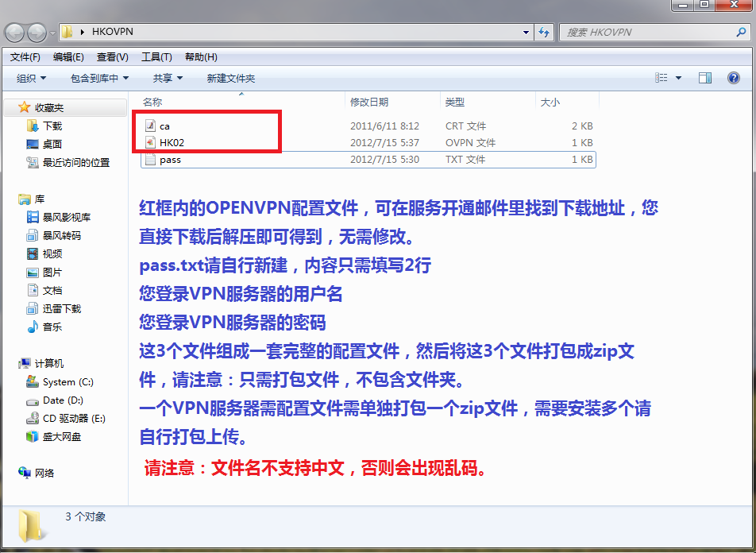Click the 搜索 HKOVPN search field
Viewport: 756px width, 553px height.
(647, 33)
